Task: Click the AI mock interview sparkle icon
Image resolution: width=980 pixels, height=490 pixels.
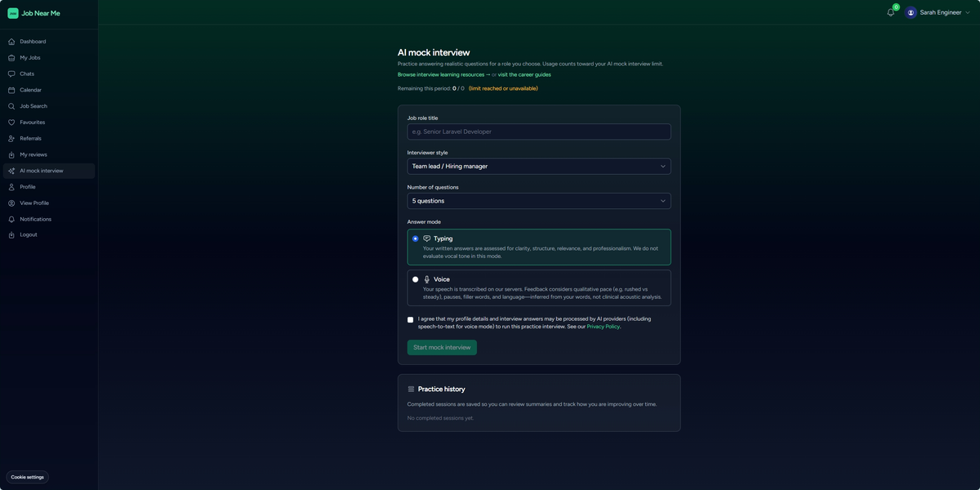Action: 11,171
